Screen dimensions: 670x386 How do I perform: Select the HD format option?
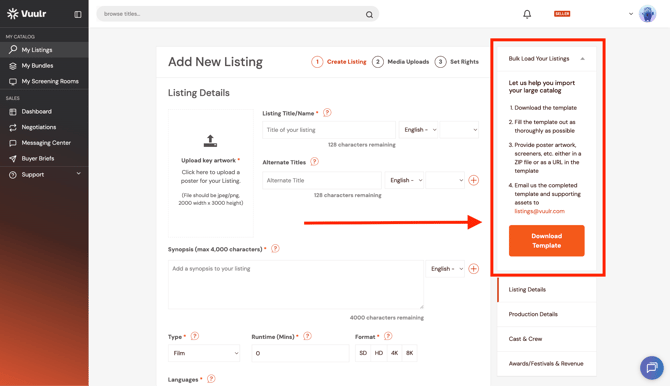(x=379, y=353)
